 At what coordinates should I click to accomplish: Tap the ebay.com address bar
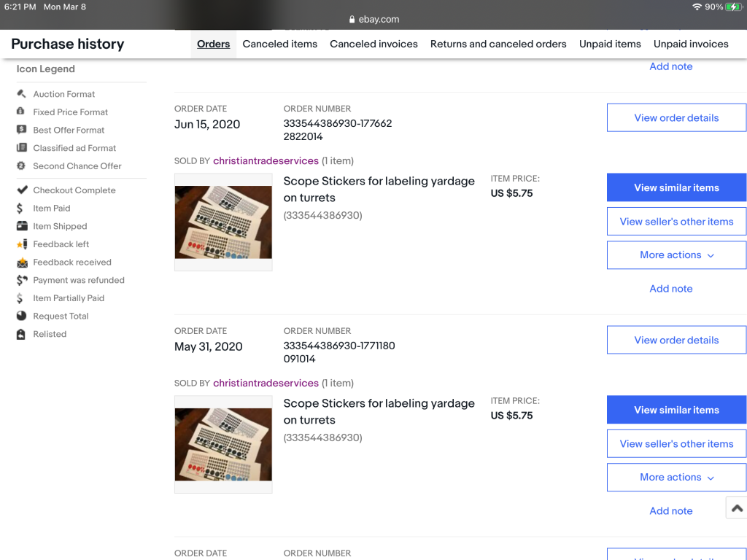point(374,20)
